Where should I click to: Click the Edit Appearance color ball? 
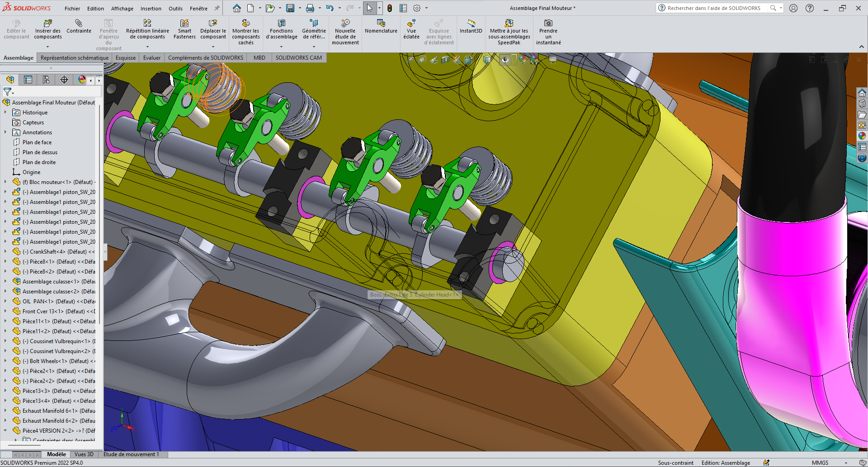[523, 60]
